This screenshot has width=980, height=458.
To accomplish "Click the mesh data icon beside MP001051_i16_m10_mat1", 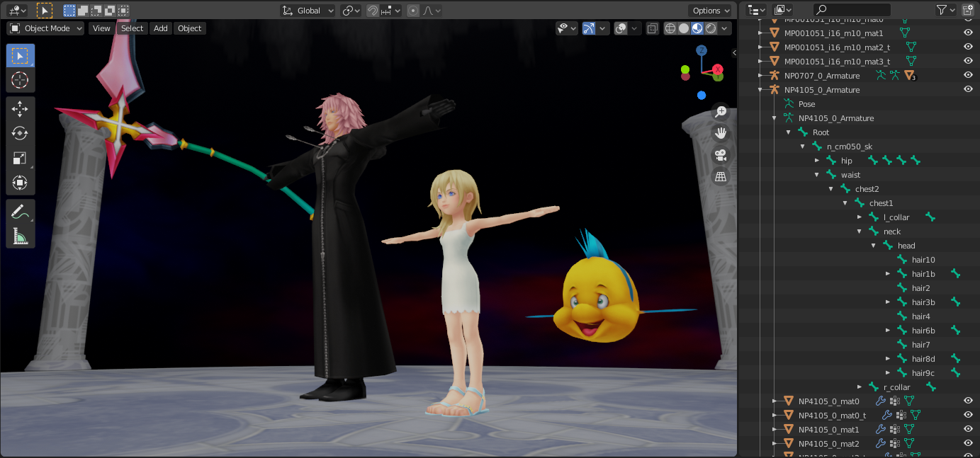I will click(x=905, y=33).
